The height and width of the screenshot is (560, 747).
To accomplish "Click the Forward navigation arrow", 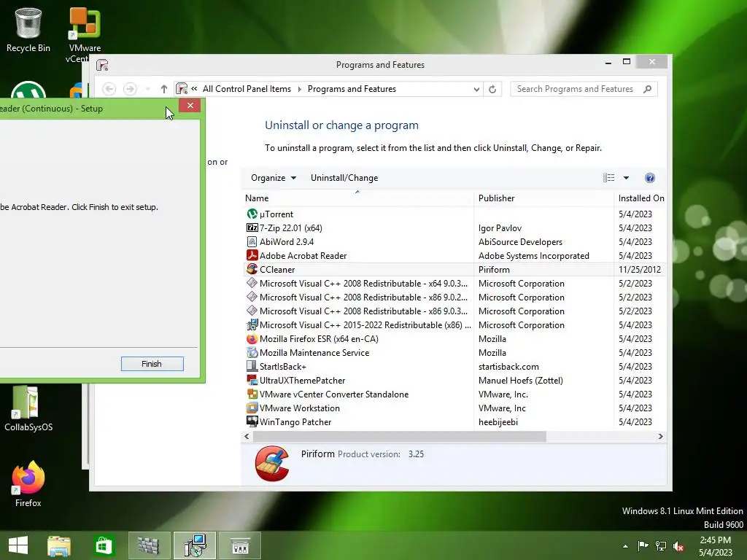I will (130, 89).
